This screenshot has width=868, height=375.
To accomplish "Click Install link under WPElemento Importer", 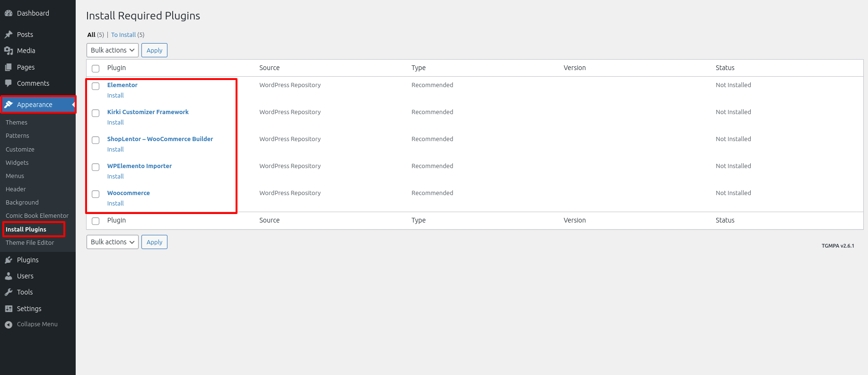I will (x=115, y=176).
